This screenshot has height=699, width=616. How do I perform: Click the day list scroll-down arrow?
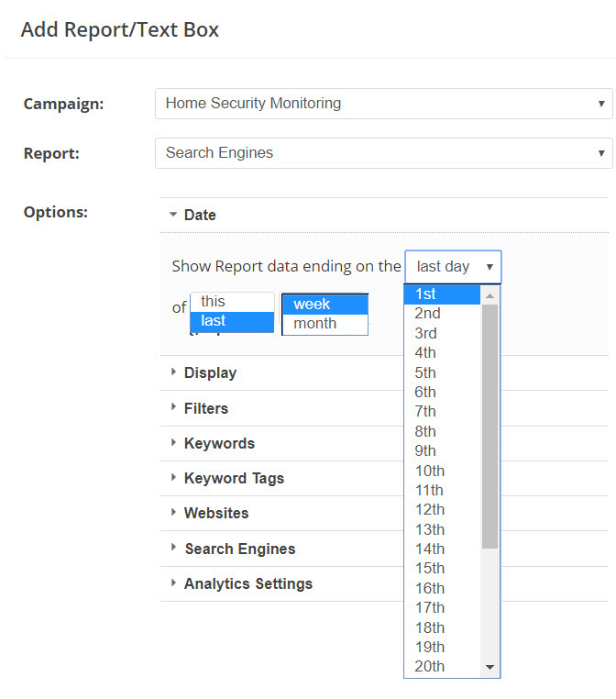(489, 668)
